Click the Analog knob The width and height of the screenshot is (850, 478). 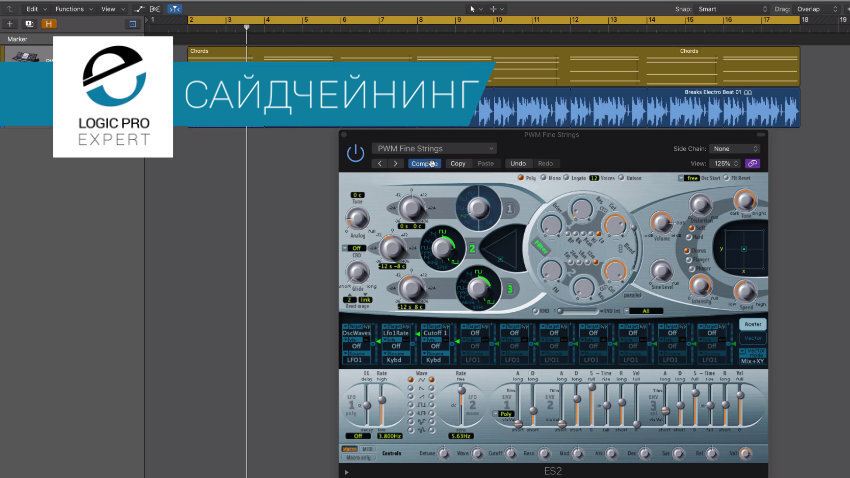coord(357,219)
